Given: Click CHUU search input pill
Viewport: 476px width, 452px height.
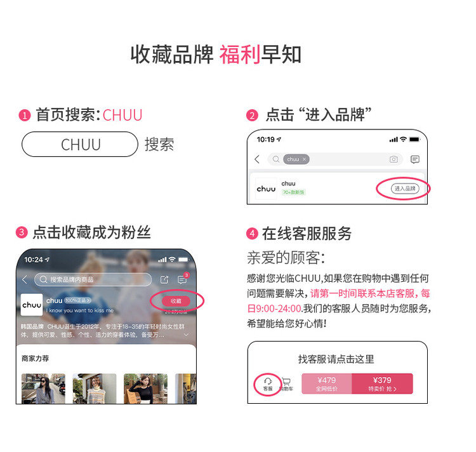Looking at the screenshot, I should coord(80,144).
